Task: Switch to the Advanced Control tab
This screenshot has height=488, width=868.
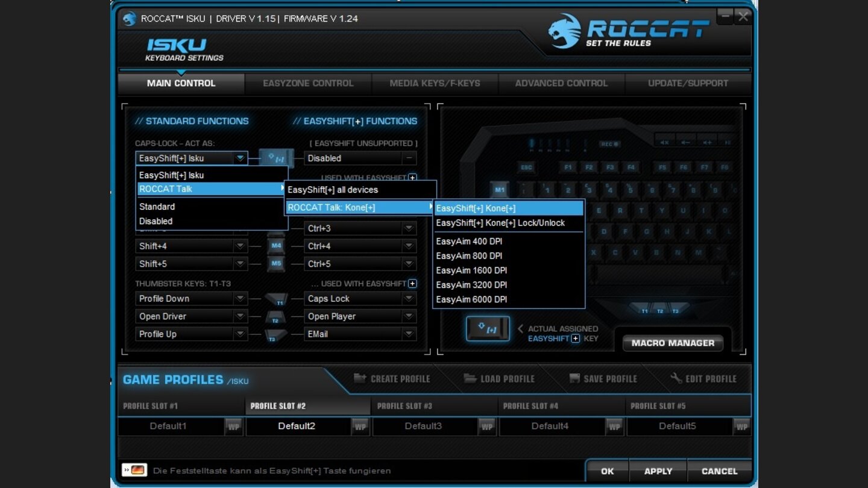Action: [561, 83]
